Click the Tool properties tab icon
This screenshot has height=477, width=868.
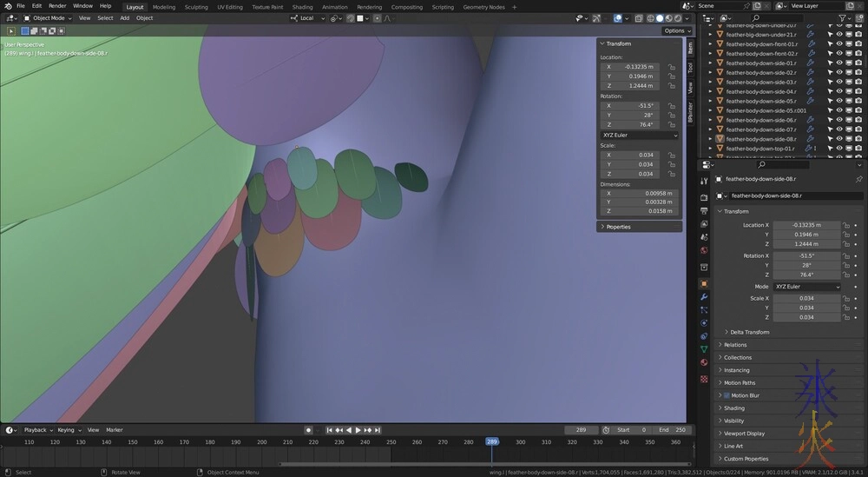coord(704,181)
